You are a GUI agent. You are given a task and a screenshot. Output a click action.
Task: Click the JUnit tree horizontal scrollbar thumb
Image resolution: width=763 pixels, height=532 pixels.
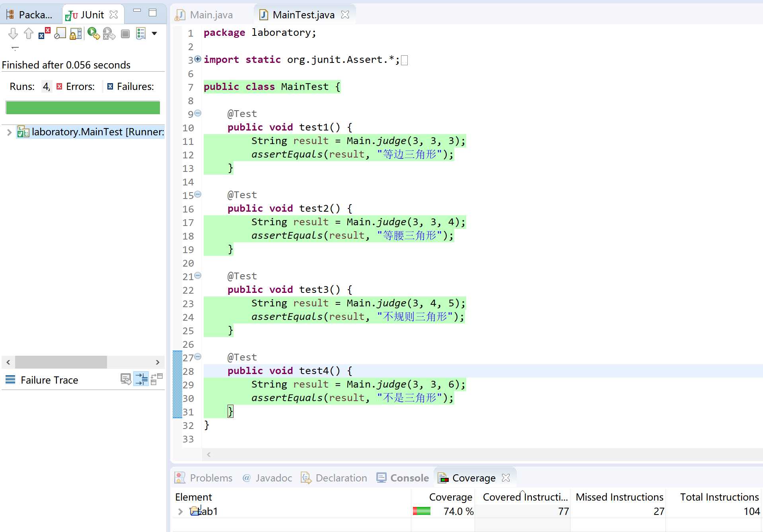(61, 362)
